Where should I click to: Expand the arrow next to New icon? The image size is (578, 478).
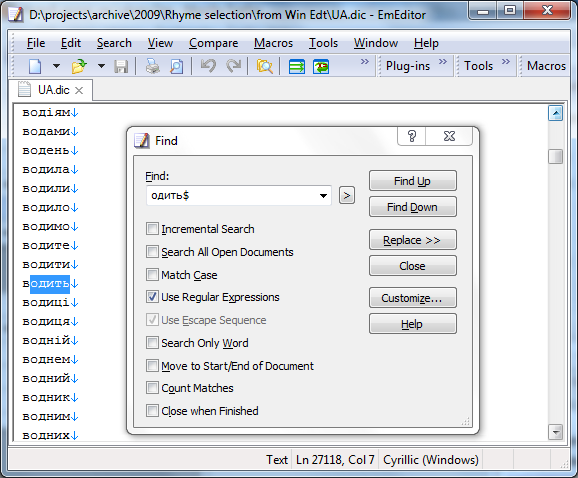[x=56, y=66]
